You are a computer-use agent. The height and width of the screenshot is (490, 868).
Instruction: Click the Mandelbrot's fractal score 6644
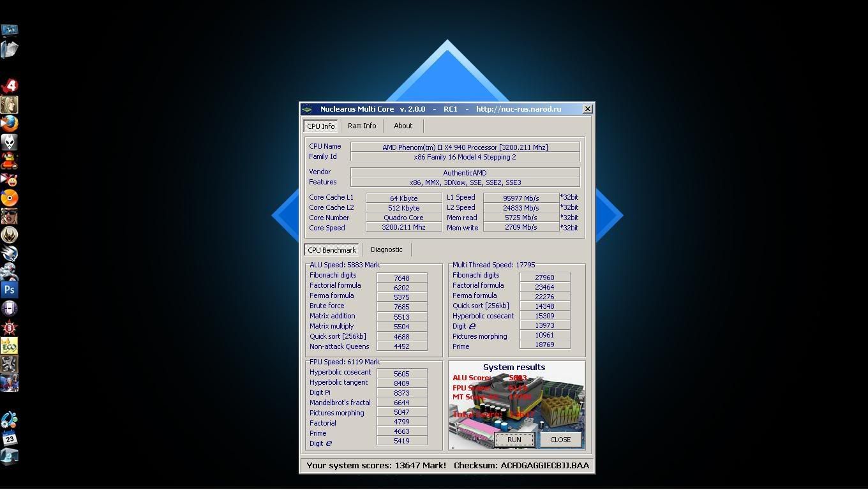[401, 403]
